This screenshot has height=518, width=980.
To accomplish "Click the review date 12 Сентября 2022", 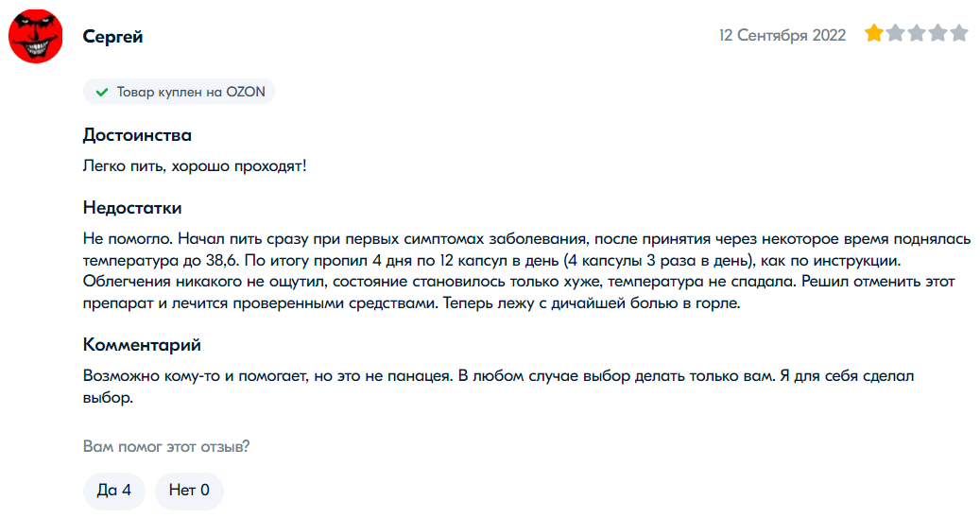I will coord(782,35).
